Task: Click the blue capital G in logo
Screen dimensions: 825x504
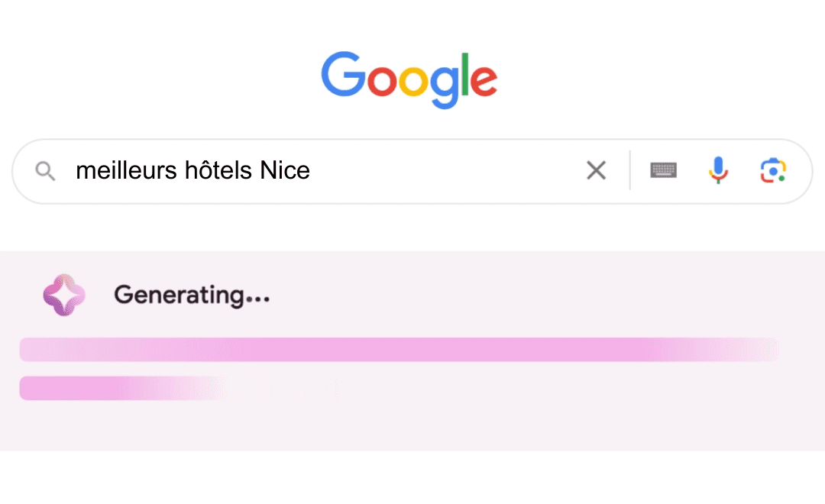Action: pos(343,74)
